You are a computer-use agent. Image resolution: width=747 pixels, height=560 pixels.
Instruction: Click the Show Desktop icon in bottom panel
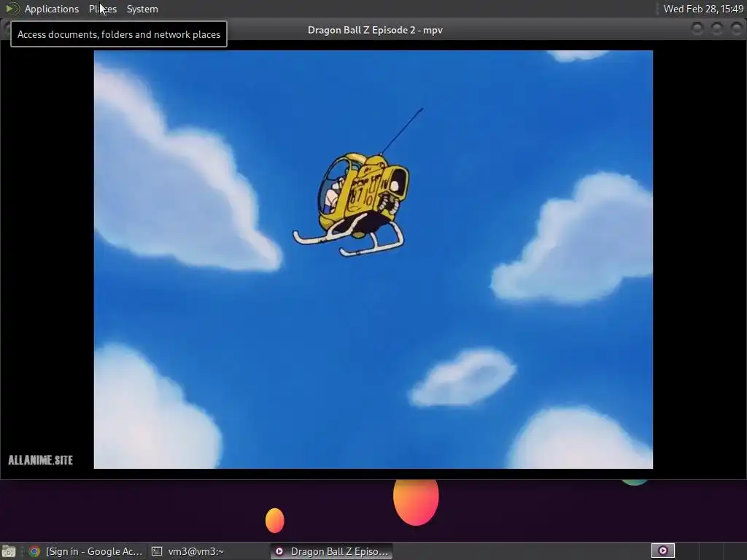point(9,551)
